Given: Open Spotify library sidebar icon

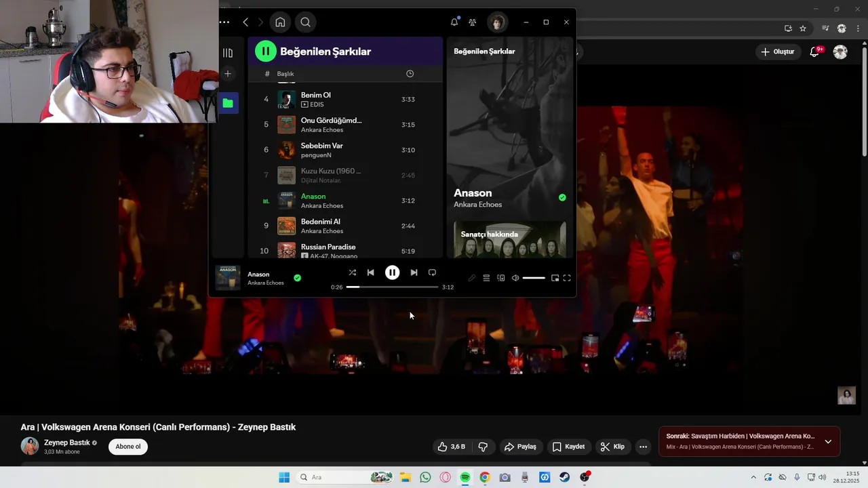Looking at the screenshot, I should point(228,53).
